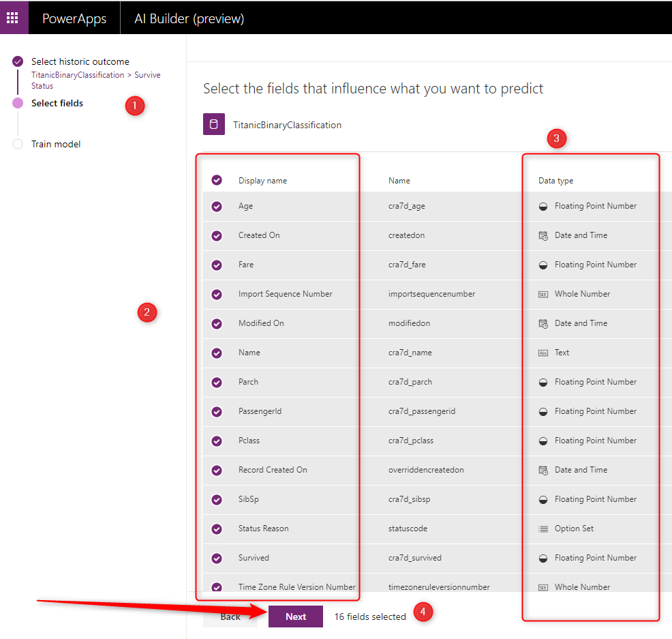Click the AI Builder (preview) title
Screen dimensions: 672x639
[x=189, y=18]
